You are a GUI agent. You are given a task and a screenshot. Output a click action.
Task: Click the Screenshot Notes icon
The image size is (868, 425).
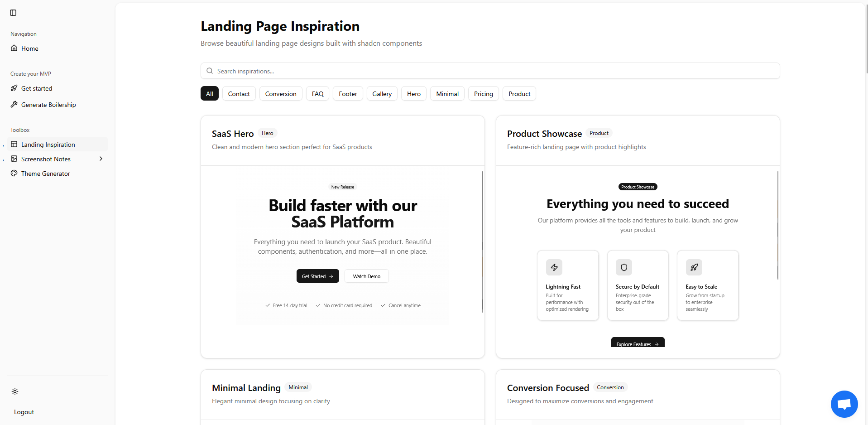click(x=14, y=159)
